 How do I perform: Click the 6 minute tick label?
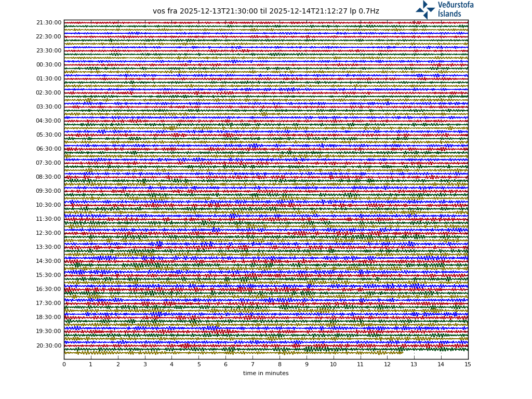(225, 365)
